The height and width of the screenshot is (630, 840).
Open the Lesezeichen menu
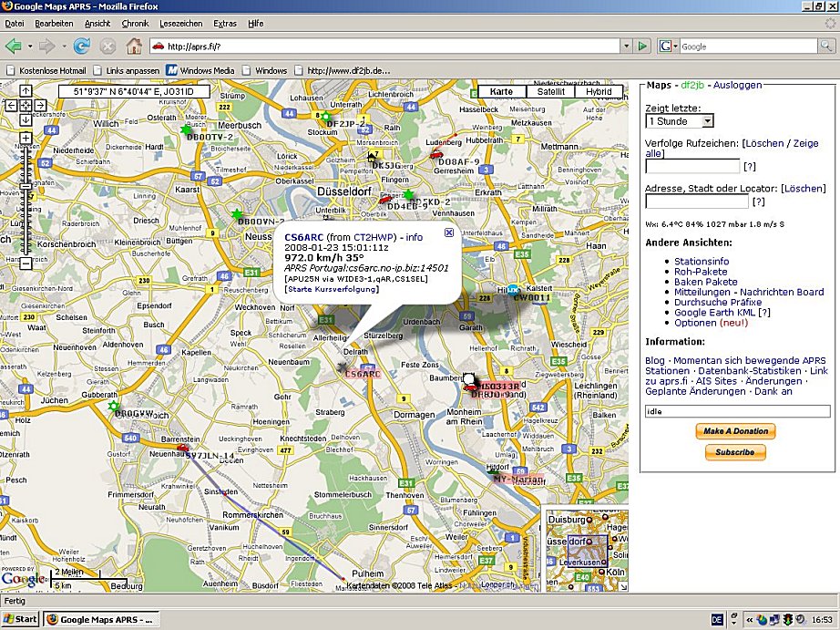pyautogui.click(x=180, y=22)
